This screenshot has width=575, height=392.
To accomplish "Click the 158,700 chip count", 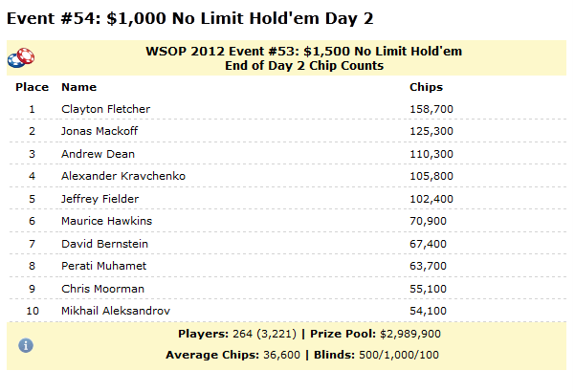I will (x=431, y=109).
